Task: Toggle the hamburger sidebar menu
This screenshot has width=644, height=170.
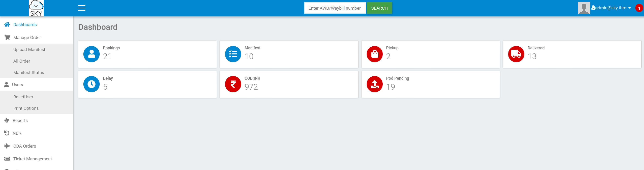Action: (82, 8)
